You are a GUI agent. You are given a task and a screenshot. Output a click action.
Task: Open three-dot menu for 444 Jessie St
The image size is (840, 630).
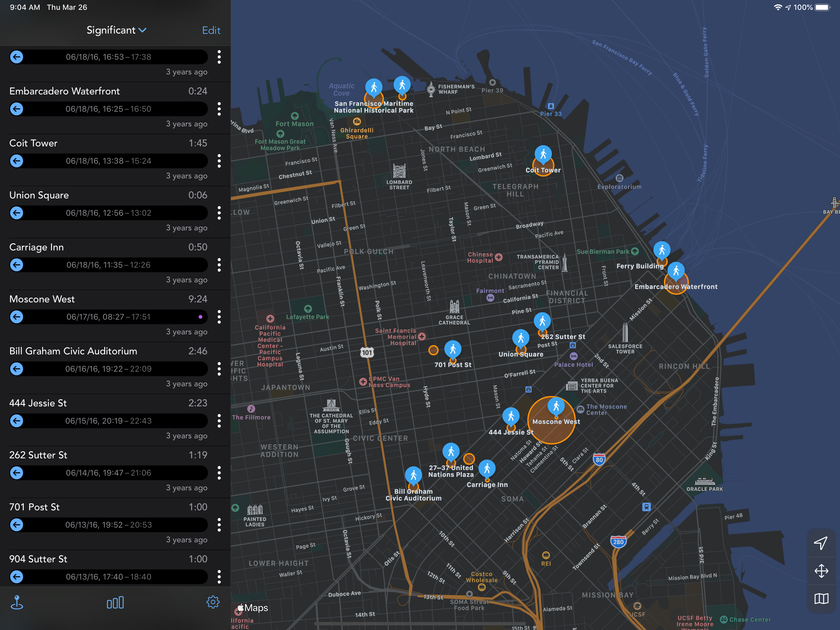(219, 421)
